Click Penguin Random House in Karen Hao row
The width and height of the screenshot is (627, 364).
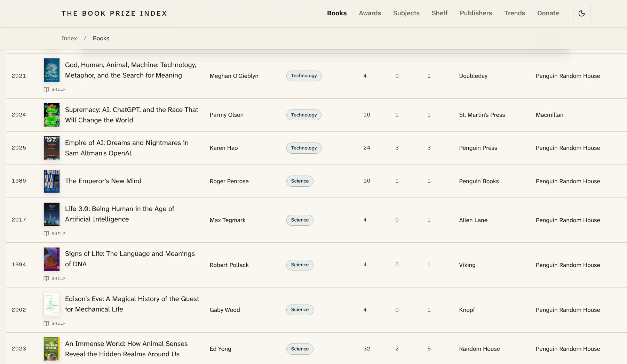tap(568, 148)
